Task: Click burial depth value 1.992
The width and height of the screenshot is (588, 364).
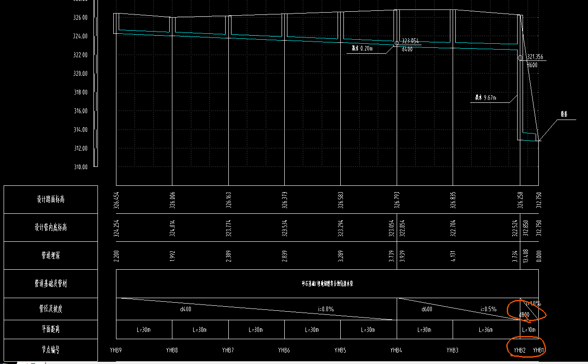Action: (x=172, y=256)
